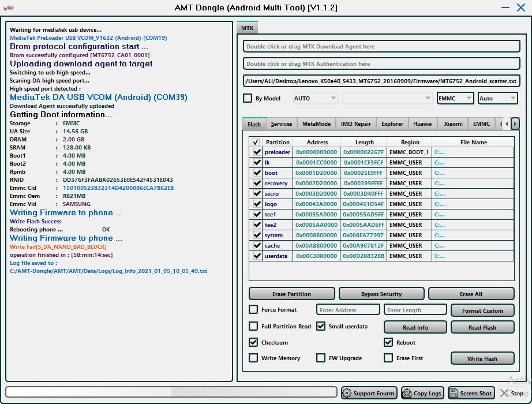Click the log file path in log
This screenshot has height=404, width=532.
[x=108, y=271]
